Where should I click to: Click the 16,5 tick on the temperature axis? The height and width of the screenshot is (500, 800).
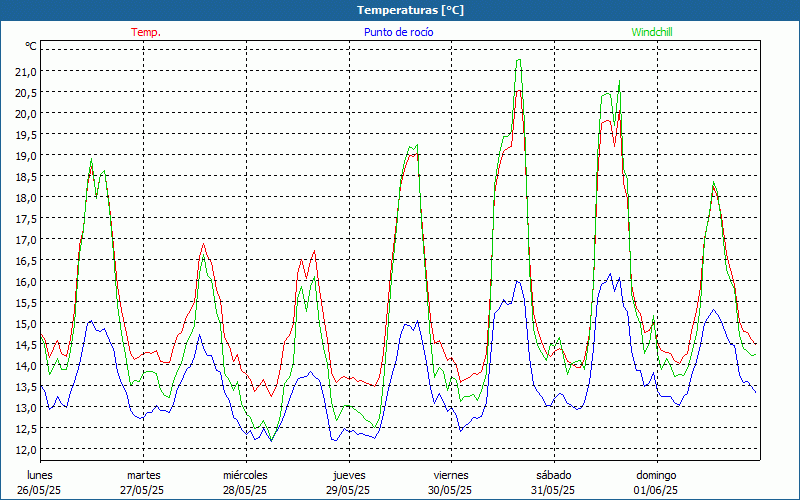[x=26, y=261]
